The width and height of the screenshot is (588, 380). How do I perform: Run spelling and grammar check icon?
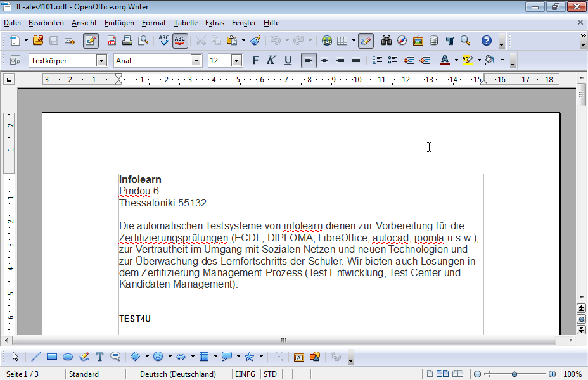coord(164,41)
